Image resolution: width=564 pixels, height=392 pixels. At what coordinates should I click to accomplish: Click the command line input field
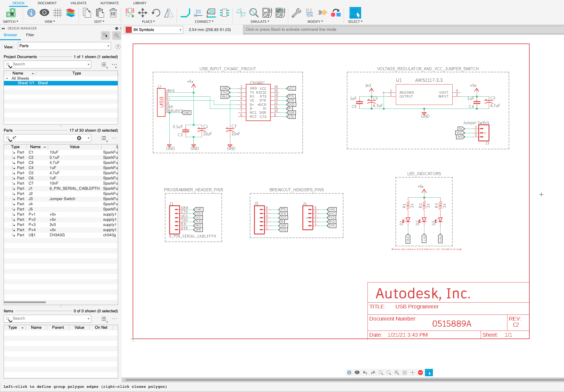(x=335, y=29)
